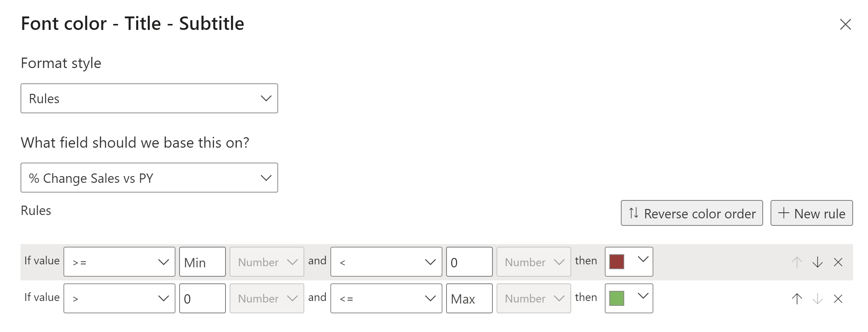
Task: Click the first rule's upper value 0 field
Action: click(469, 262)
